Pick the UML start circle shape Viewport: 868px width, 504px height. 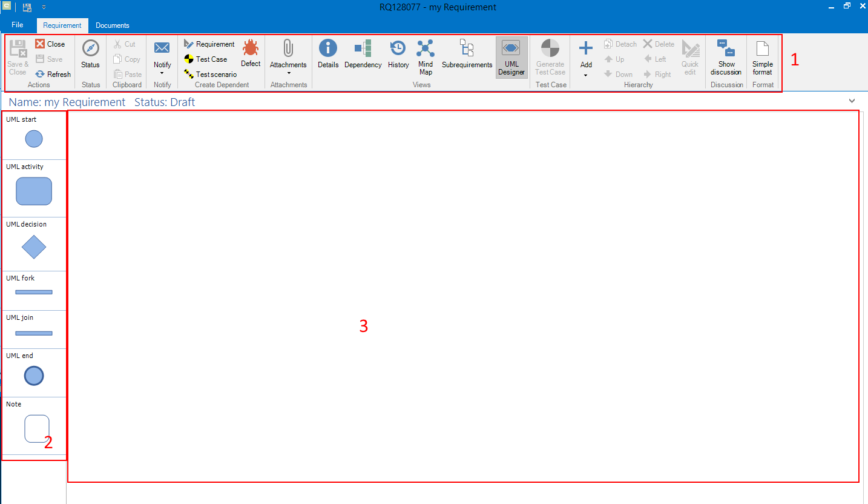click(34, 139)
